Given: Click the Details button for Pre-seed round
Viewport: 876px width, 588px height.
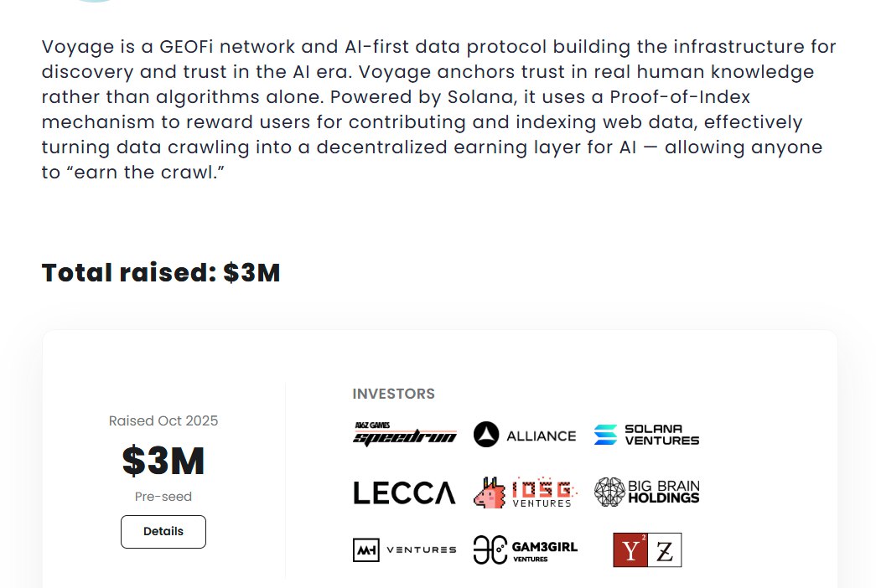Looking at the screenshot, I should [163, 532].
